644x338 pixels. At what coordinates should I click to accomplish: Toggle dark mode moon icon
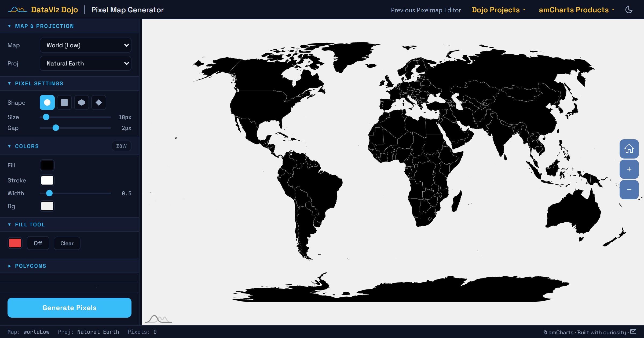[629, 10]
